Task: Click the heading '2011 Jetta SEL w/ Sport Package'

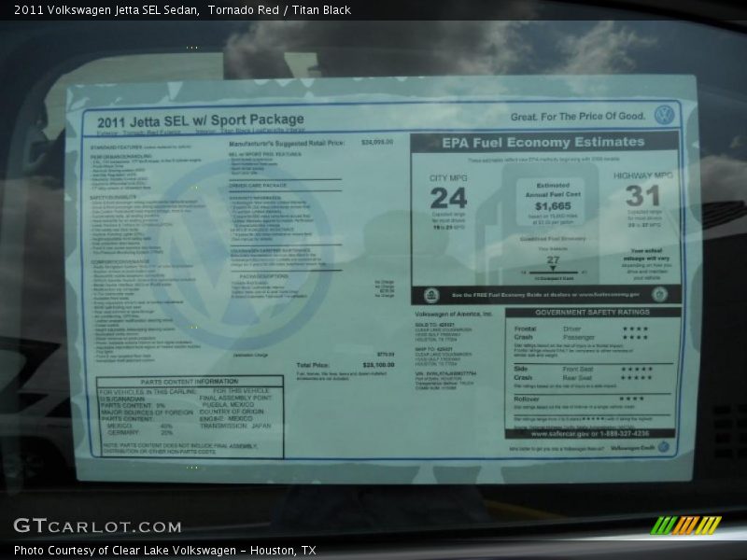Action: coord(200,120)
